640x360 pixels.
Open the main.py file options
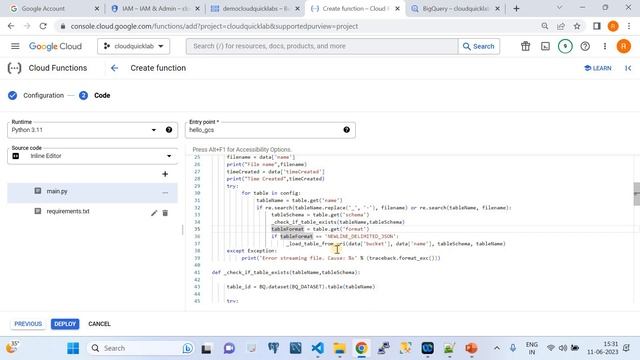click(x=165, y=193)
